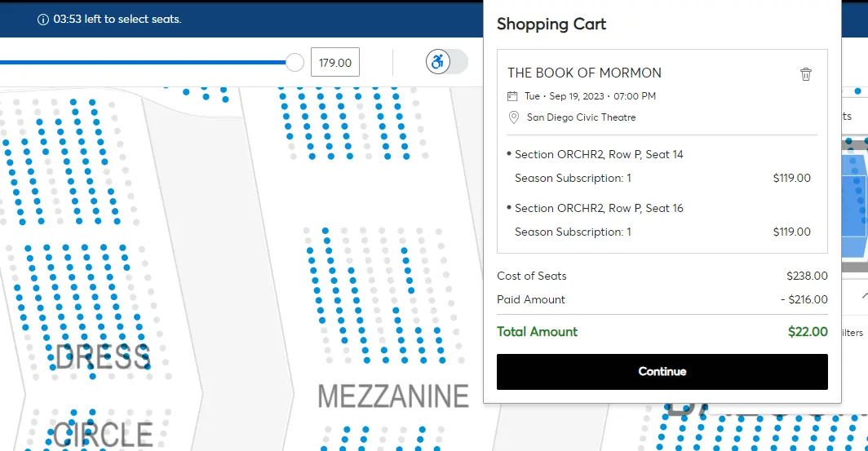Click the Row P Seat 16 entry
This screenshot has height=451, width=868.
(x=599, y=208)
